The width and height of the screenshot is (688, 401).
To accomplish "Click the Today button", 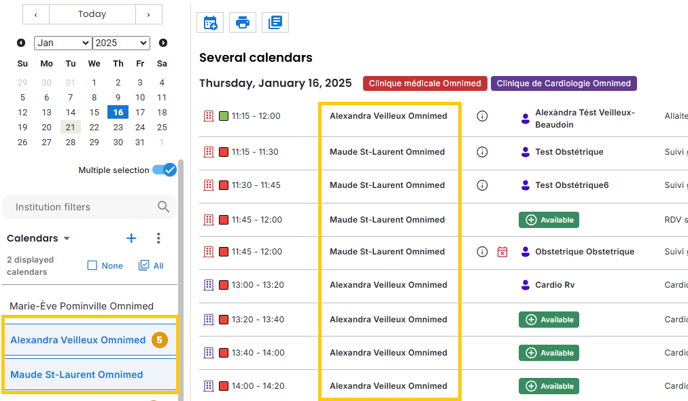I will 92,14.
